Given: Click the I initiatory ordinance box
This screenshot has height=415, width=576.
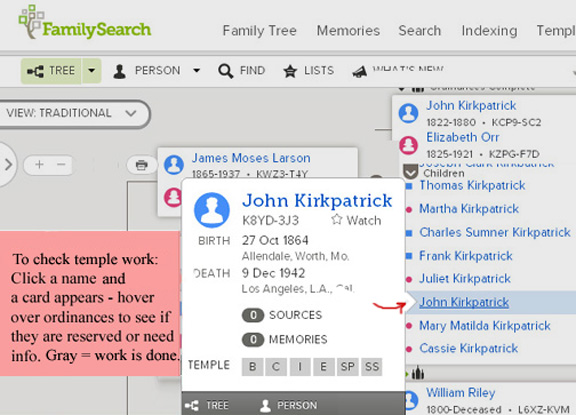Looking at the screenshot, I should 300,367.
